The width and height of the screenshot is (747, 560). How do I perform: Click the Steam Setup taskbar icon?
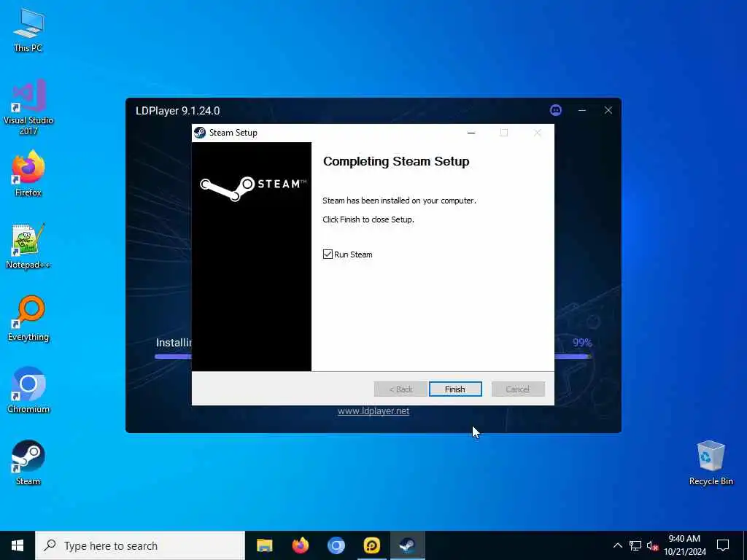click(407, 545)
